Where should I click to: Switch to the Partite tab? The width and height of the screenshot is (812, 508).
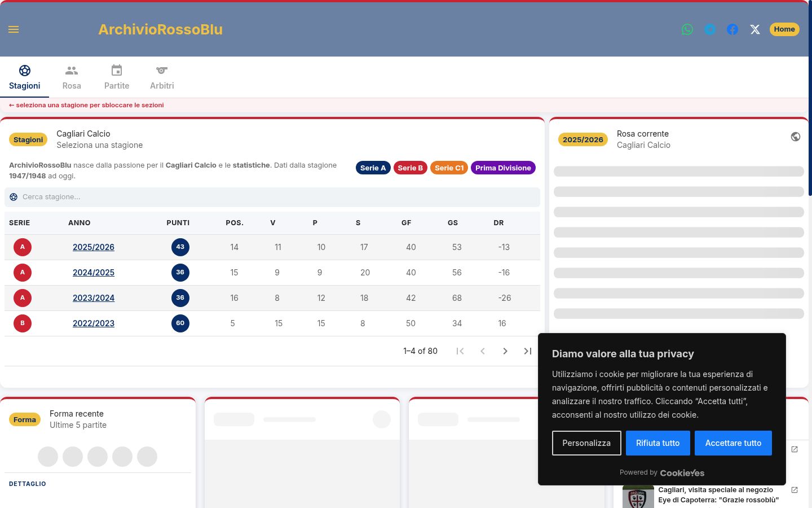[x=117, y=77]
